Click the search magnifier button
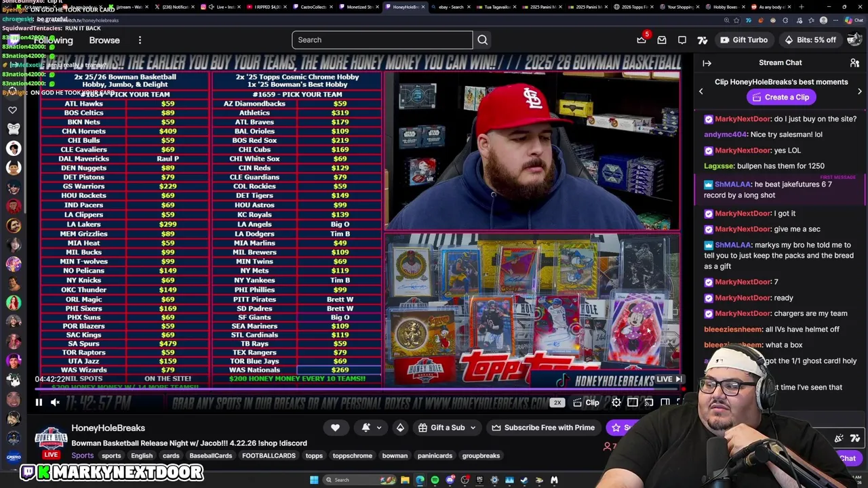 (x=482, y=40)
